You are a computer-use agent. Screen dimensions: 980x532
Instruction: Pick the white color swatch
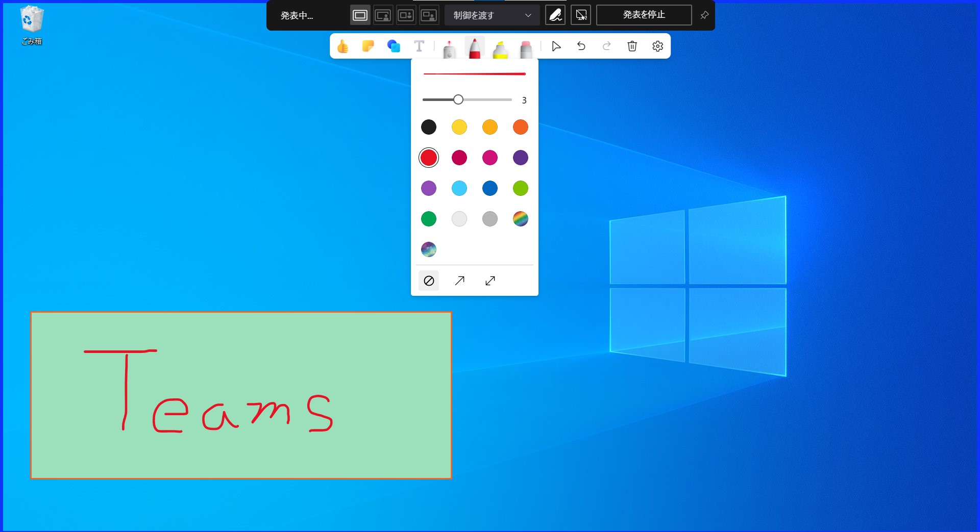click(459, 219)
